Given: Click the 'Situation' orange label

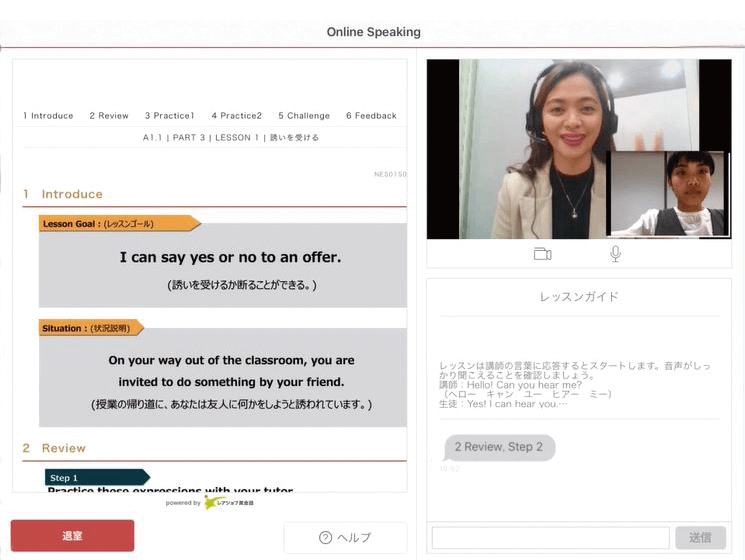Looking at the screenshot, I should coord(91,328).
